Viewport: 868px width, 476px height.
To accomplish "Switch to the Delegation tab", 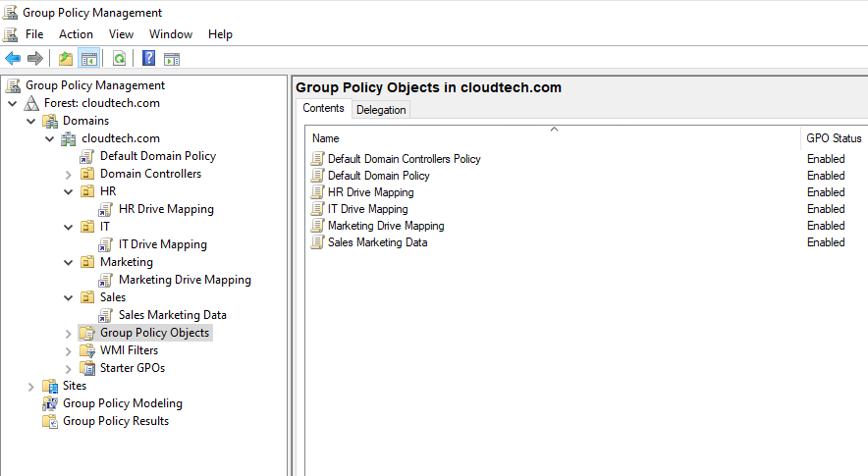I will click(381, 110).
